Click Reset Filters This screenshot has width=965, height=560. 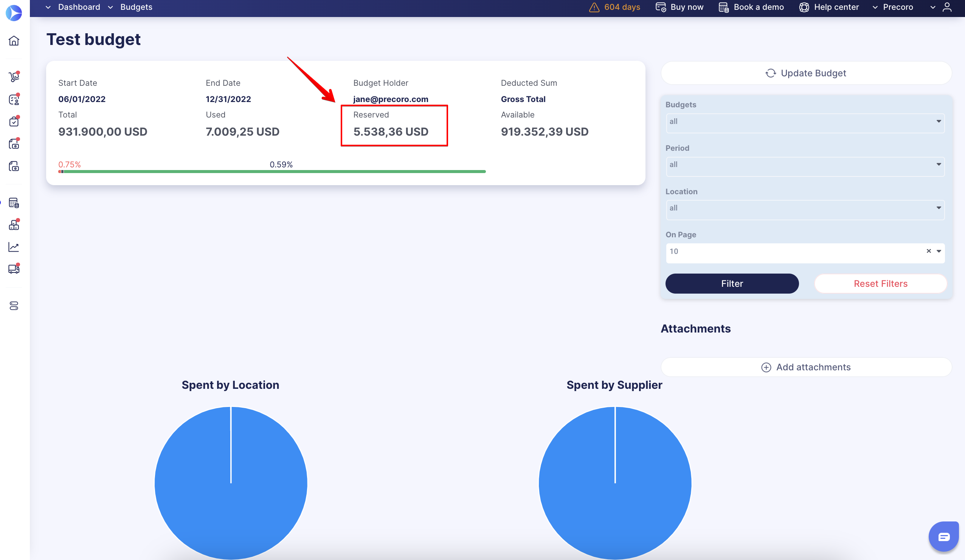pos(880,283)
